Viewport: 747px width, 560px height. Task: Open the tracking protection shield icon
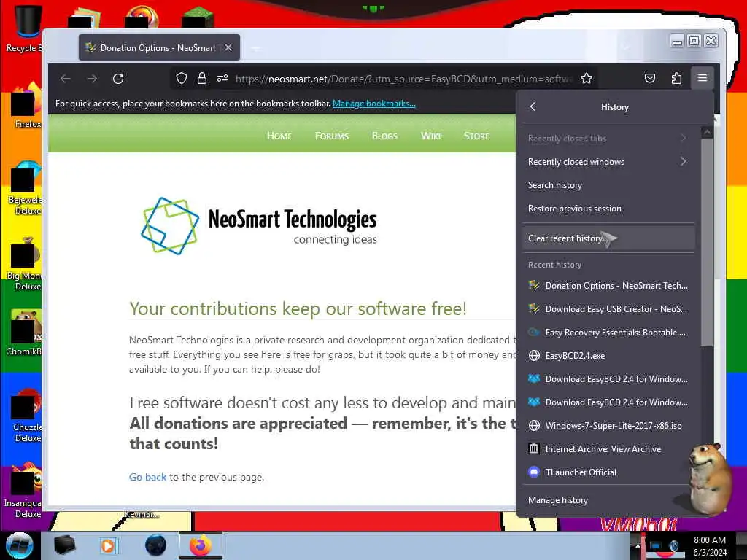[181, 79]
